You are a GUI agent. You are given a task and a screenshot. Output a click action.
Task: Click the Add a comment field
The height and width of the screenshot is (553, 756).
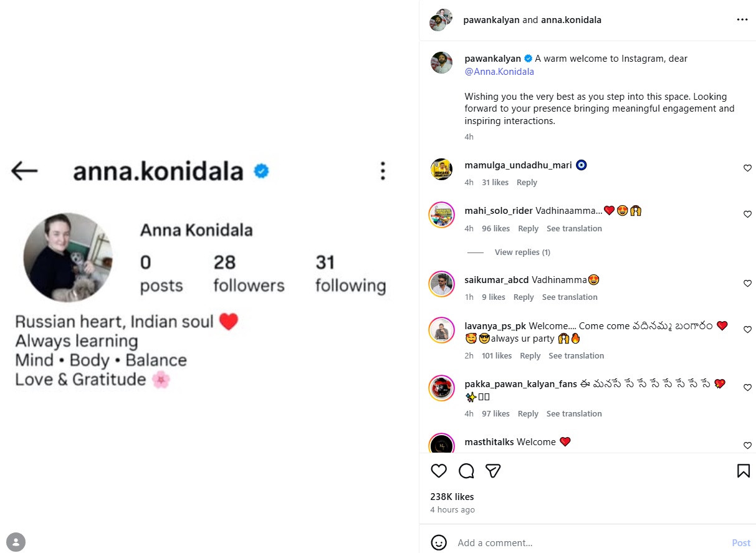pos(586,543)
